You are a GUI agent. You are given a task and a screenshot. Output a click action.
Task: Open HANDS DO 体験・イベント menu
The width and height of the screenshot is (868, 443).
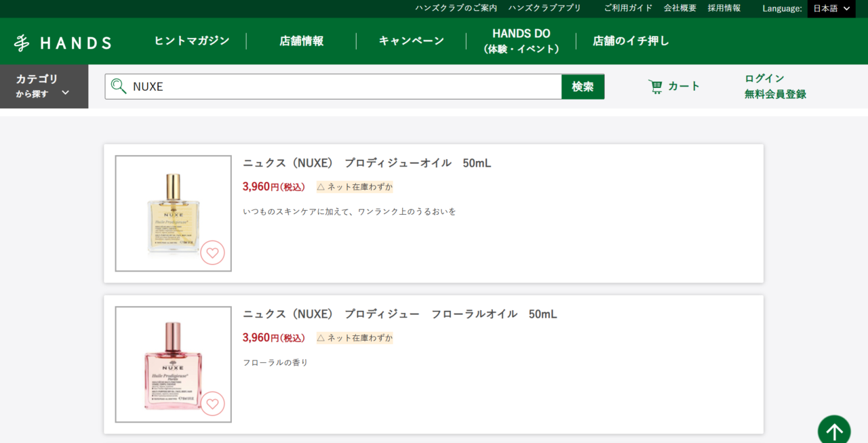coord(521,41)
